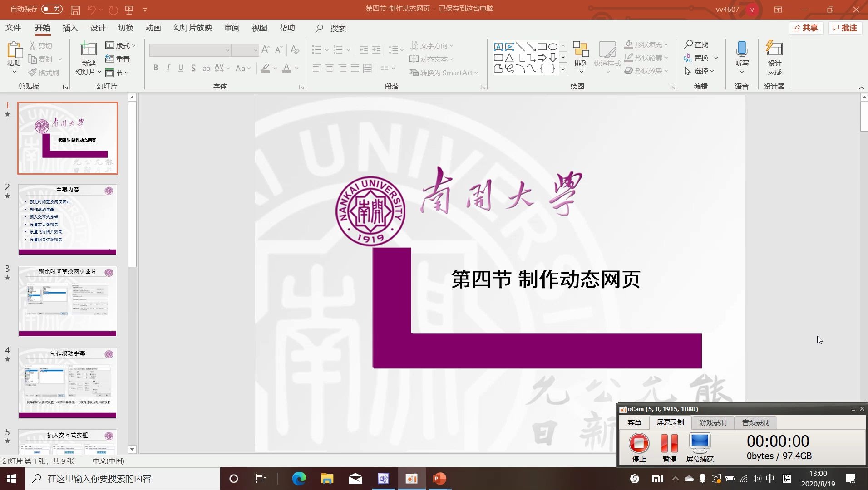Image resolution: width=868 pixels, height=490 pixels.
Task: Open Microsoft Edge from taskbar
Action: [299, 479]
